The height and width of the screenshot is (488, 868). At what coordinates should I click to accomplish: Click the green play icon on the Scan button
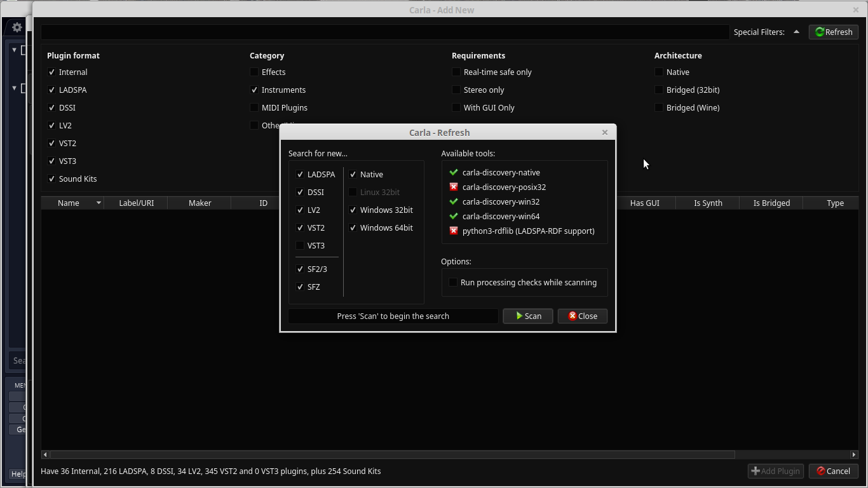(519, 316)
